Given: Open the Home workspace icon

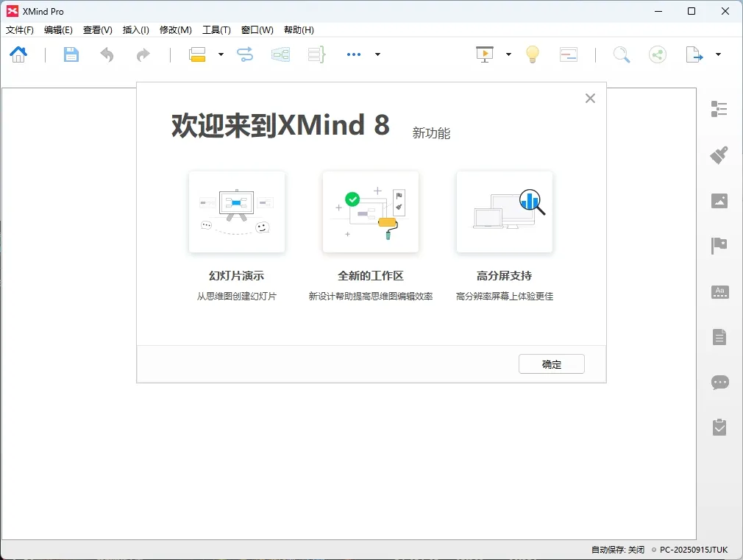Looking at the screenshot, I should [x=18, y=54].
